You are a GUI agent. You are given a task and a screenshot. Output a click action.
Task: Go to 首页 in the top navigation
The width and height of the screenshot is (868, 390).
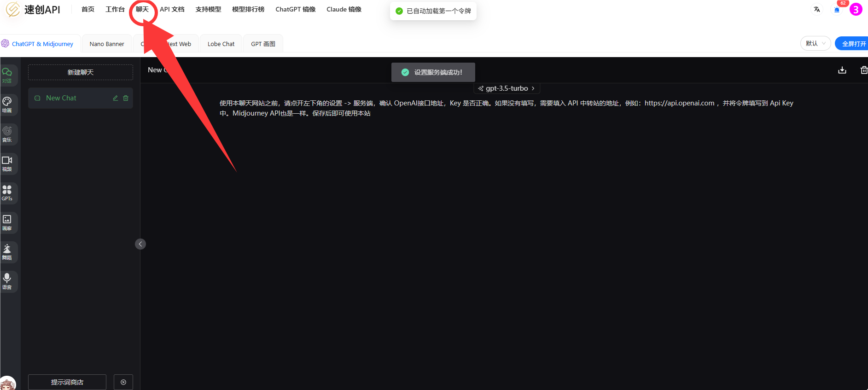point(88,9)
